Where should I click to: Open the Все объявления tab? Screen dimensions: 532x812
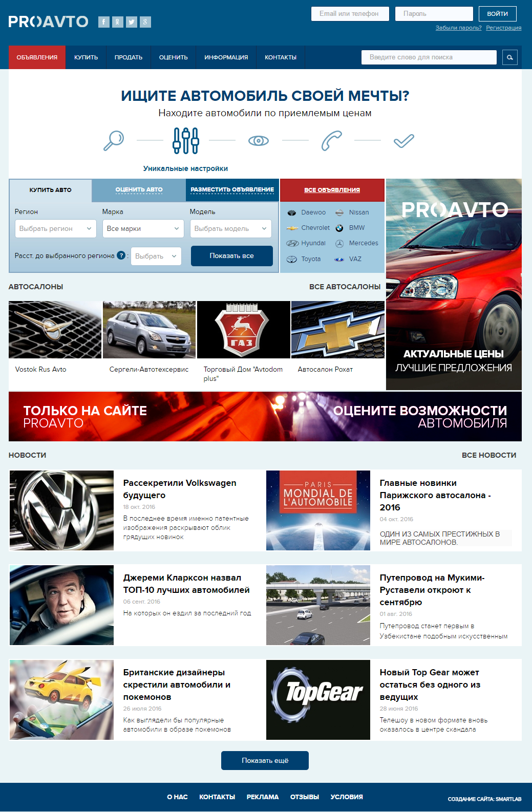tap(332, 190)
